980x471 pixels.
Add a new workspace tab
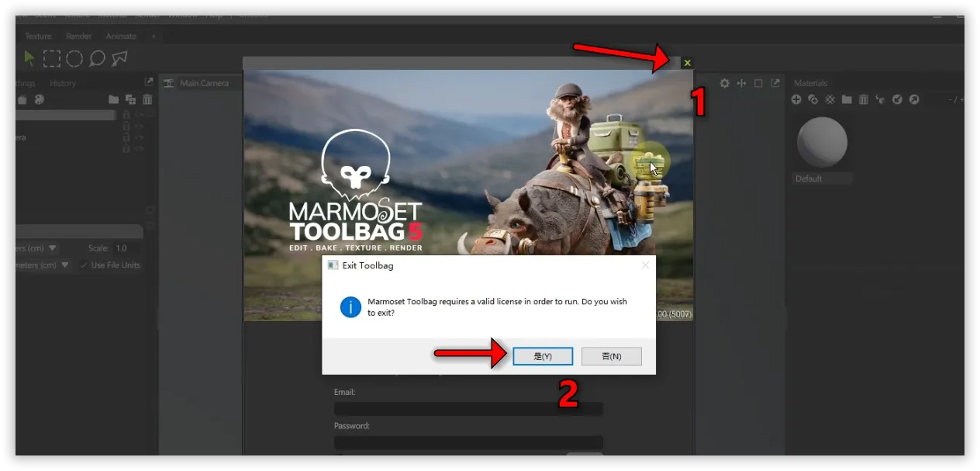[154, 36]
